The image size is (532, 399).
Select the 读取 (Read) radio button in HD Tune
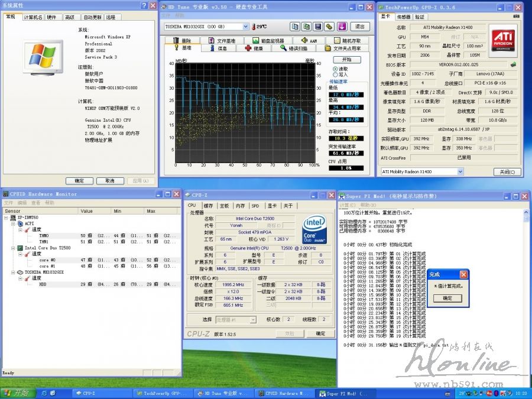(x=336, y=69)
